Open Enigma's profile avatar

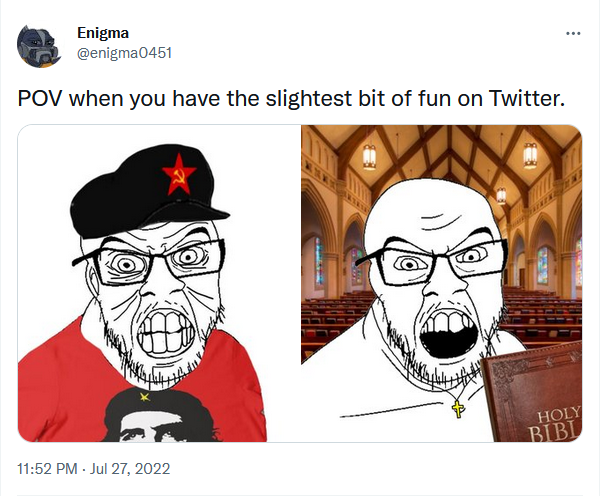coord(39,46)
